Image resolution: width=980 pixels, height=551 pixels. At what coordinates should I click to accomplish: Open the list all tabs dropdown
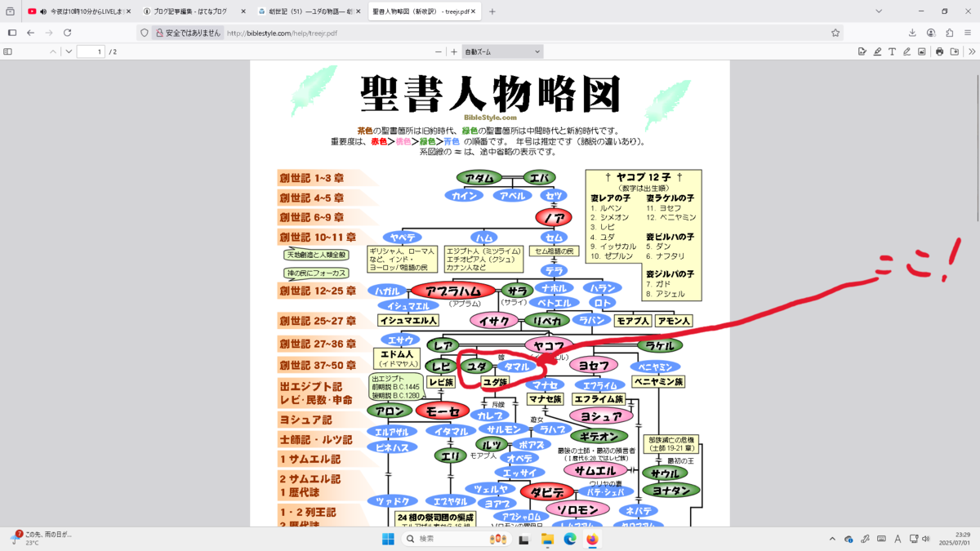coord(879,11)
